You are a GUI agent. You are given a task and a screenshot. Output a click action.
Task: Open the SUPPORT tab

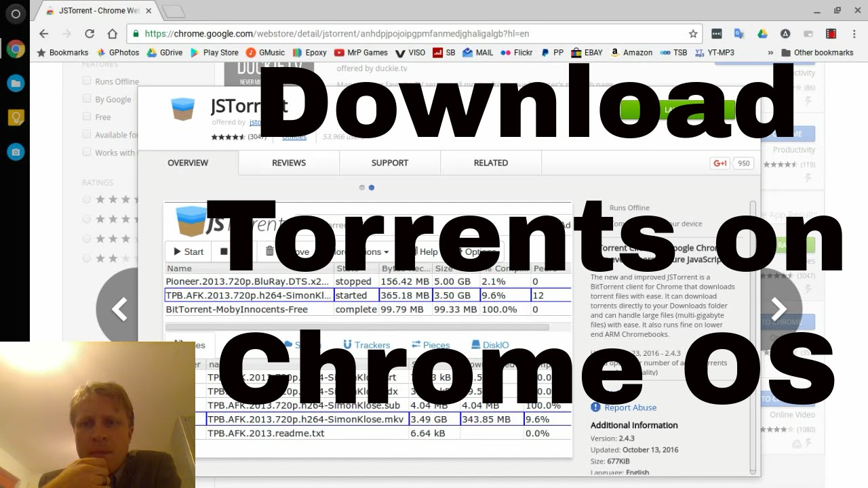coord(390,163)
